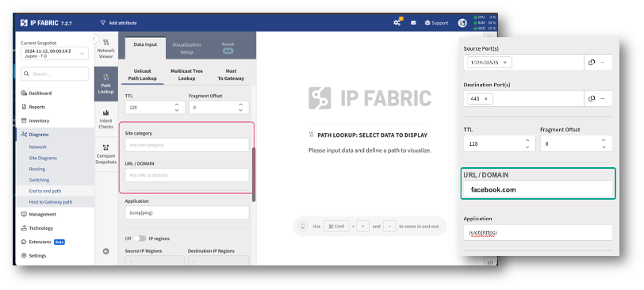This screenshot has height=290, width=644.
Task: Click the code icon at the bottom right
Action: [490, 263]
